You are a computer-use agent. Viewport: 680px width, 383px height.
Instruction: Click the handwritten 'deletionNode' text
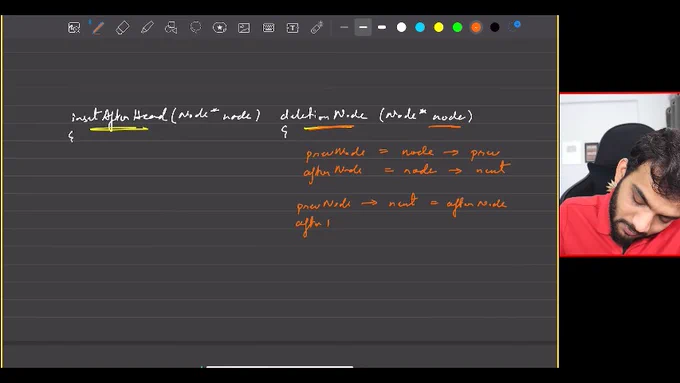324,116
